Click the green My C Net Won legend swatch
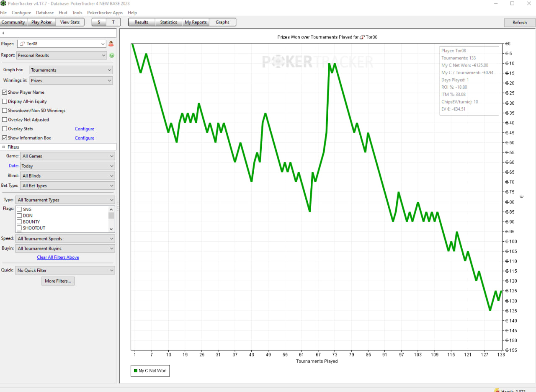The width and height of the screenshot is (536, 392). point(136,371)
